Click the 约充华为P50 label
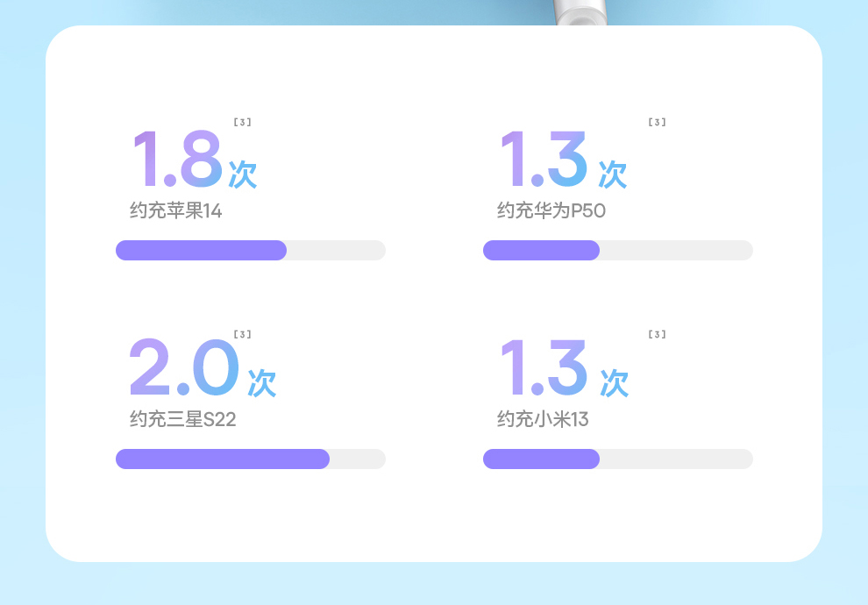 coord(551,211)
